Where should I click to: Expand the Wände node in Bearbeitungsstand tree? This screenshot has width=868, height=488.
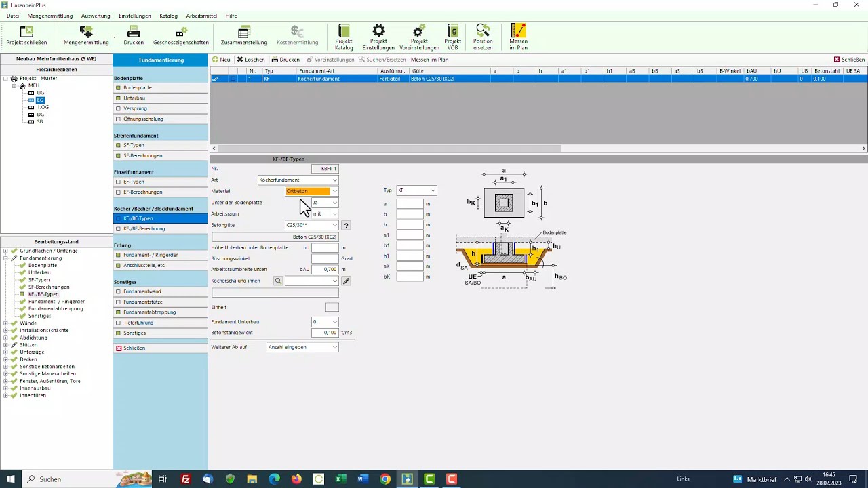point(5,323)
